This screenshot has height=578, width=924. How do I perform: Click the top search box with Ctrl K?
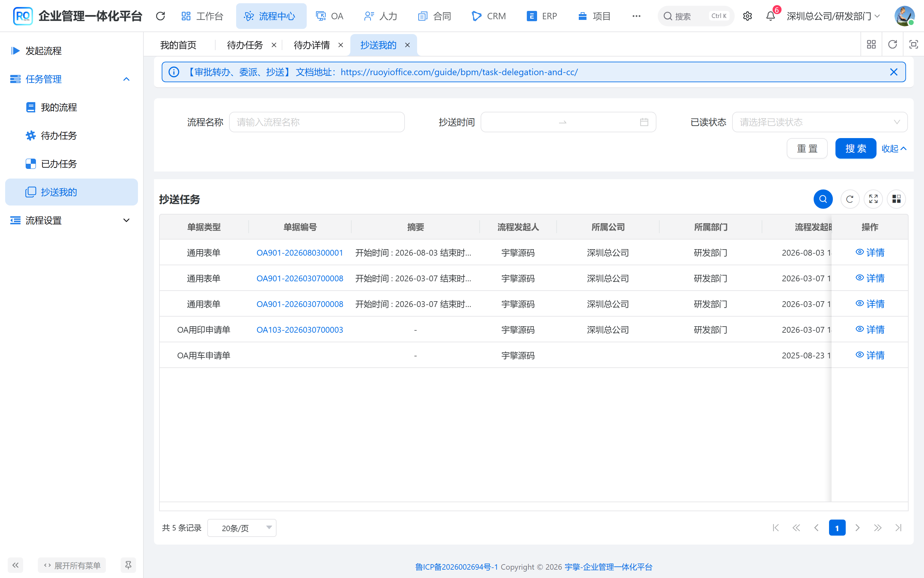click(696, 16)
